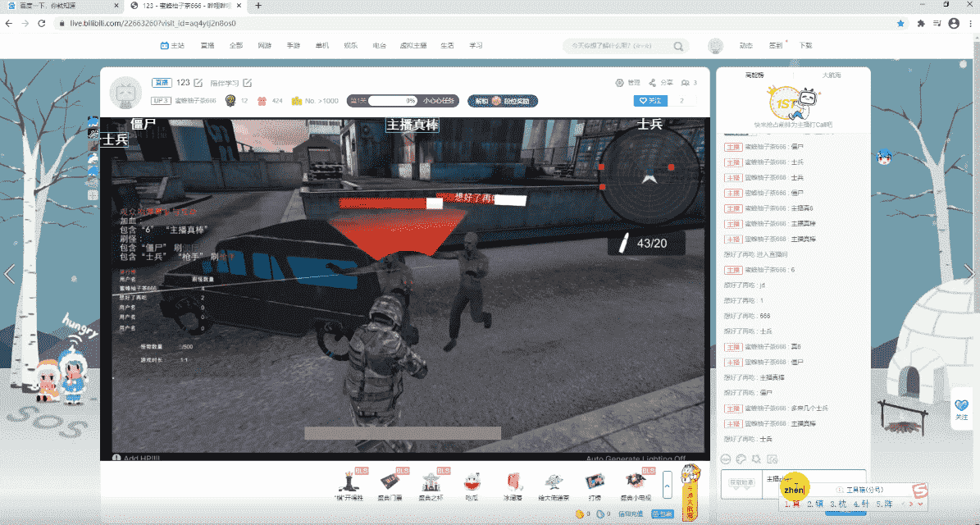
Task: Select the 盛典小电视 gift icon
Action: point(635,480)
